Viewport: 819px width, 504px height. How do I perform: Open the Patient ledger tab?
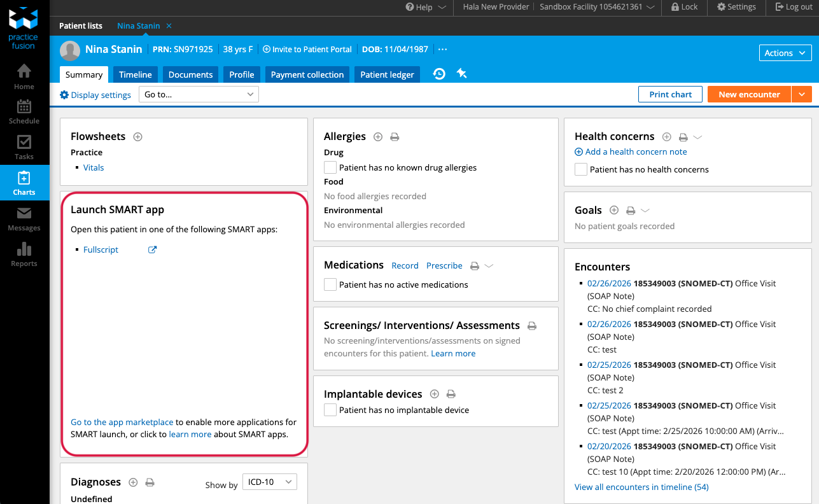pos(387,74)
